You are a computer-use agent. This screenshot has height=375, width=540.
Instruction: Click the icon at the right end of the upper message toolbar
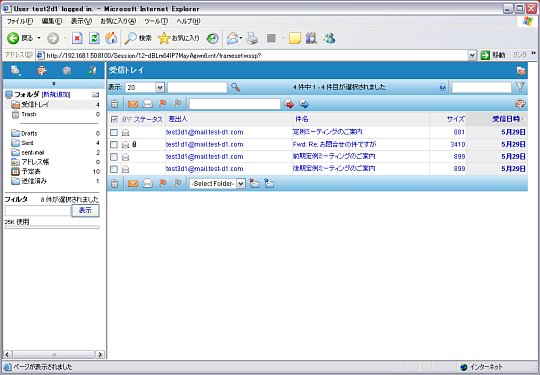(520, 104)
